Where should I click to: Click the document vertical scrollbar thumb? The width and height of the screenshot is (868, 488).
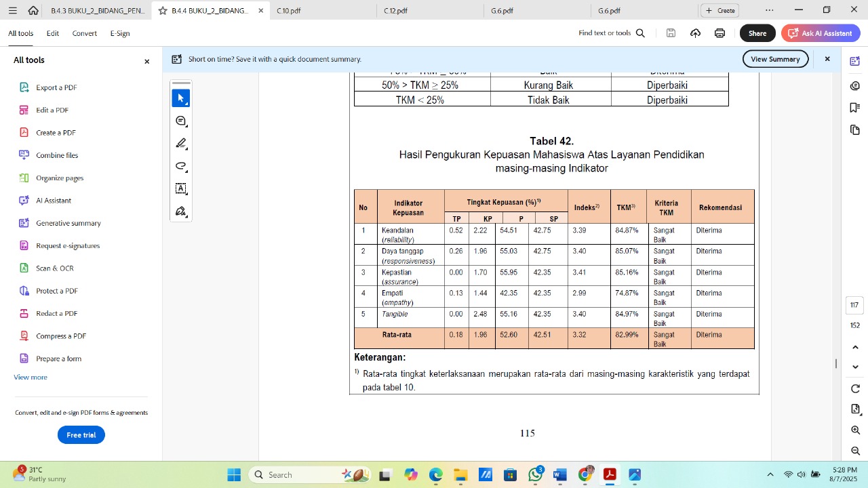click(x=836, y=364)
